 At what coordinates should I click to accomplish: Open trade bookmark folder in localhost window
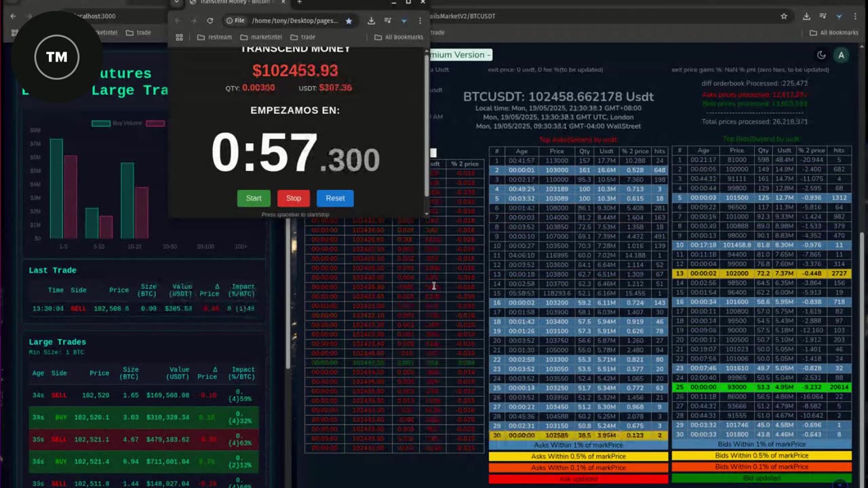coord(138,33)
